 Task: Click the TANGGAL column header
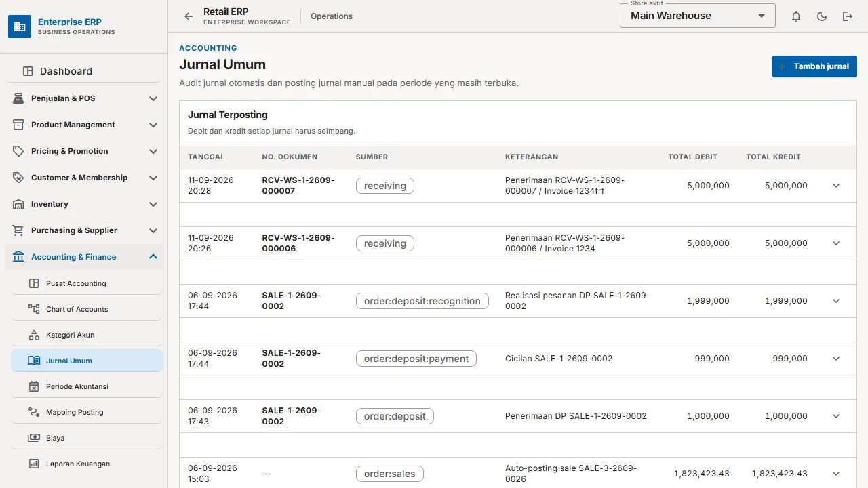206,157
